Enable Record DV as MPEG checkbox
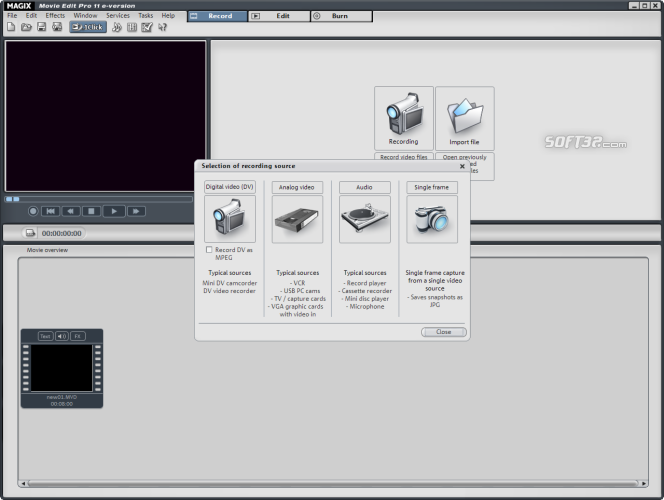This screenshot has width=664, height=500. pyautogui.click(x=209, y=250)
